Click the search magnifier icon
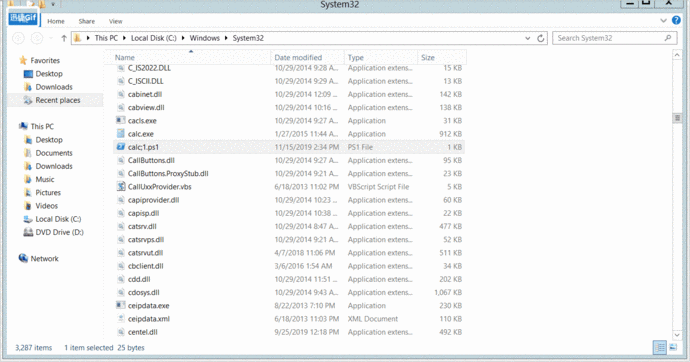This screenshot has height=362, width=690. 668,38
